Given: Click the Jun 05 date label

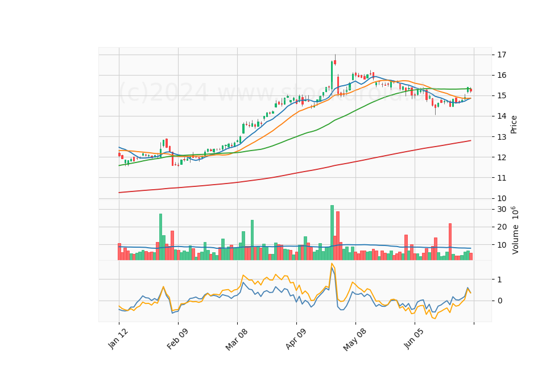Looking at the screenshot, I should tap(414, 339).
